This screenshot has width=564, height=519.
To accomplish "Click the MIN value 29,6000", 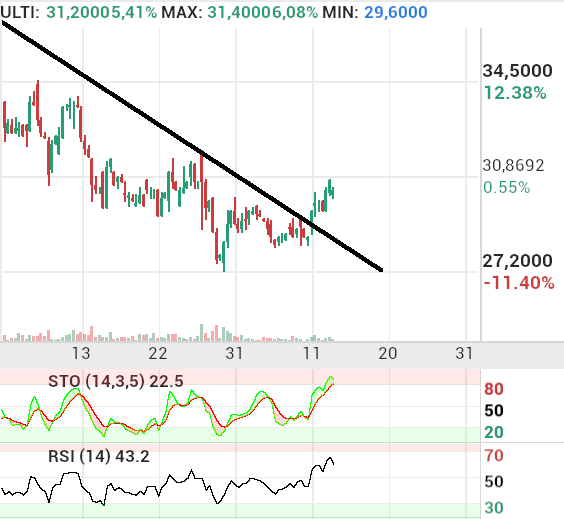I will click(x=396, y=13).
